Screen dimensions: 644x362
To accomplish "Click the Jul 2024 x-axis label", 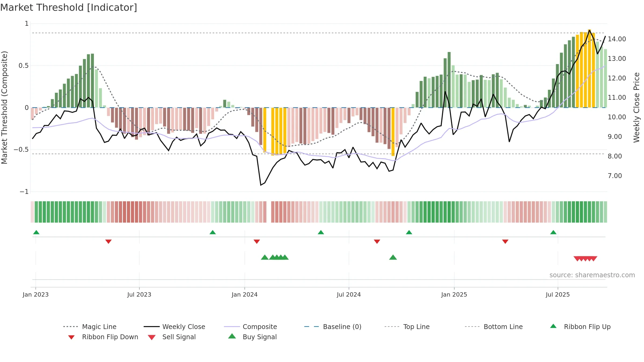I will (x=349, y=294).
